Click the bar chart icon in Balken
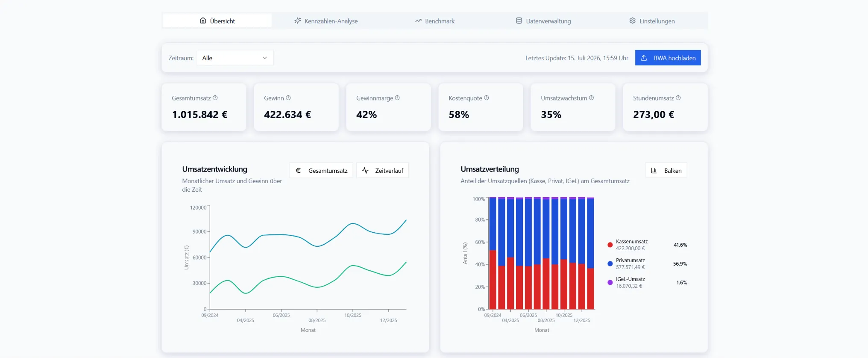The width and height of the screenshot is (868, 358). 654,170
